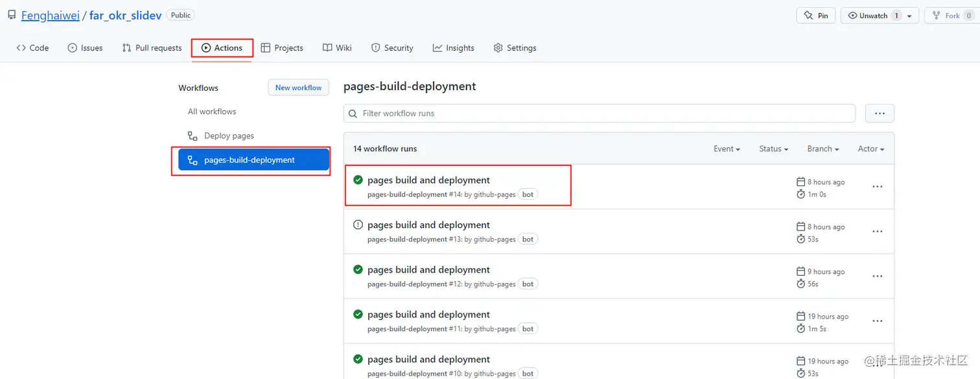Fork the repository with the Fork button
The image size is (980, 379).
952,16
